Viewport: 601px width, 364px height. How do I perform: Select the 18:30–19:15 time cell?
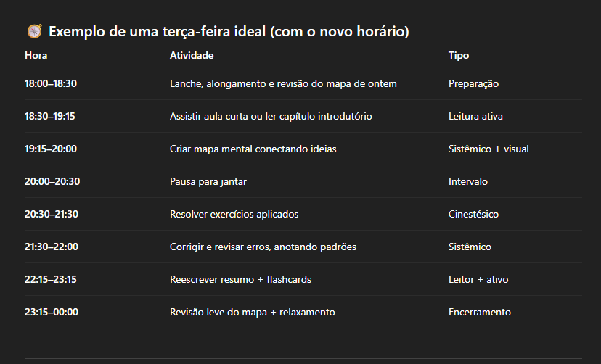tap(51, 117)
